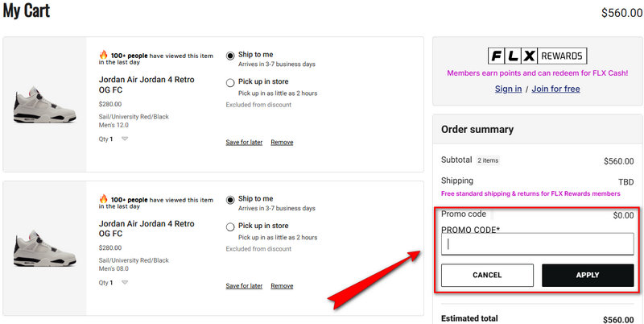Click the fire icon on first item

click(103, 56)
